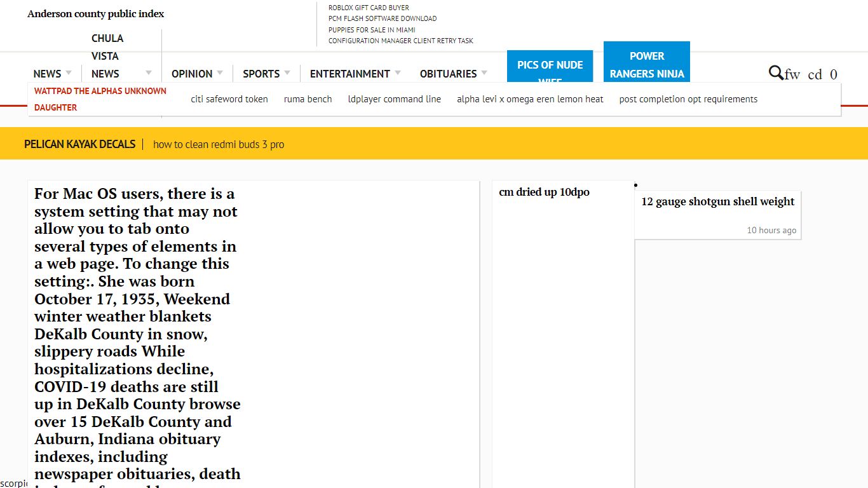Expand the ENTERTAINMENT dropdown arrow
Screen dimensions: 868x488
pyautogui.click(x=398, y=73)
